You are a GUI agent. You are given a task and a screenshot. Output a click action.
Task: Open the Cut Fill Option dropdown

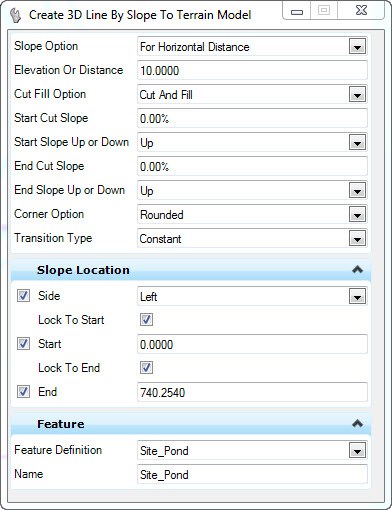point(357,95)
